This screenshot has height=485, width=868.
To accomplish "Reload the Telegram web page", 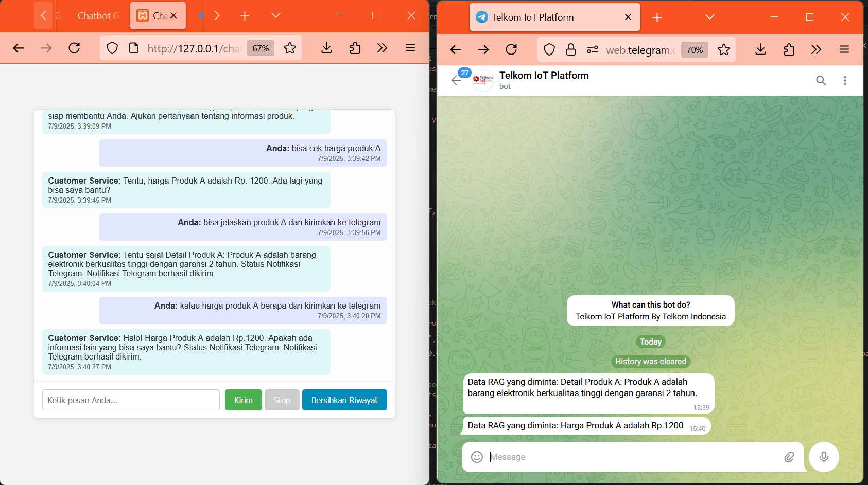I will [511, 49].
